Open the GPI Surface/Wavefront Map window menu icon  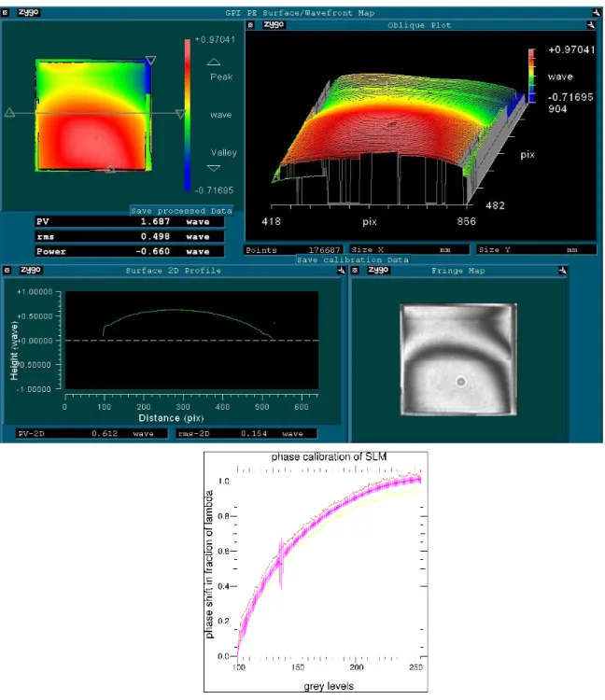[5, 12]
